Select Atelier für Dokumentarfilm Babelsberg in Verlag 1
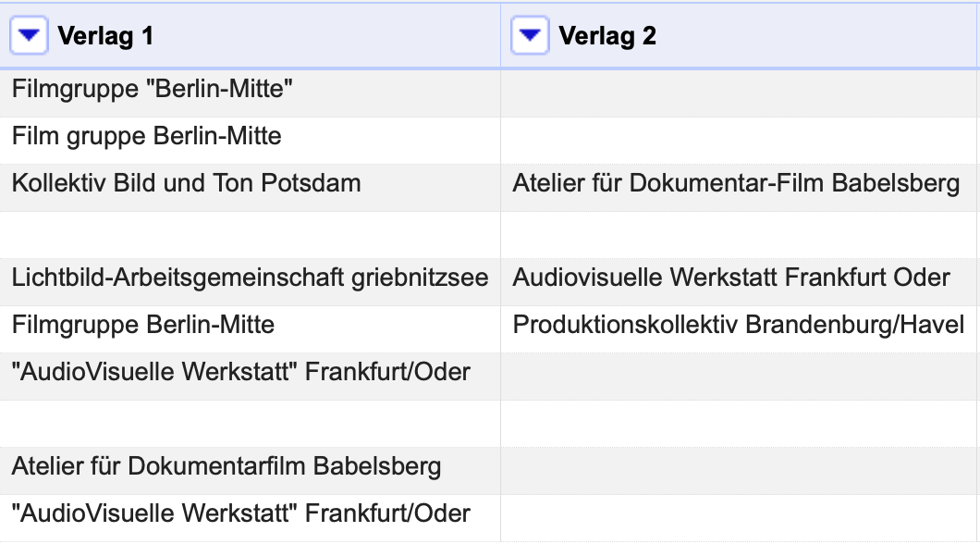This screenshot has width=980, height=544. click(x=227, y=466)
